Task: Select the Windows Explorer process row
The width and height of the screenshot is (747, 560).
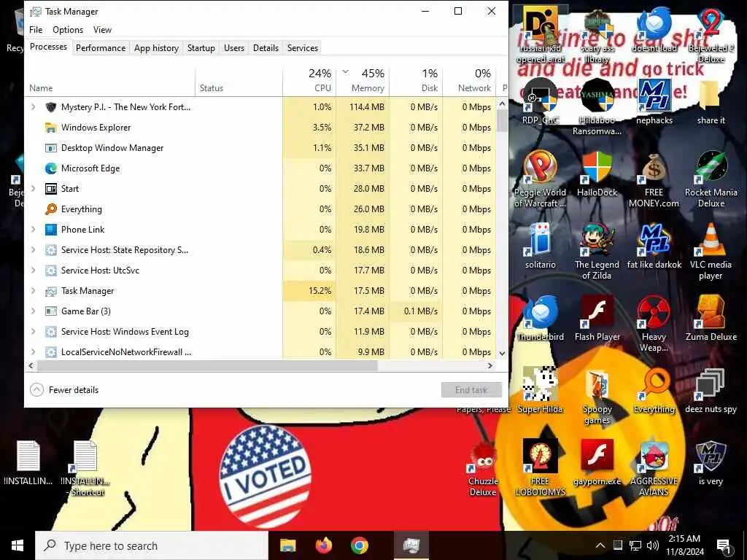Action: pos(260,127)
